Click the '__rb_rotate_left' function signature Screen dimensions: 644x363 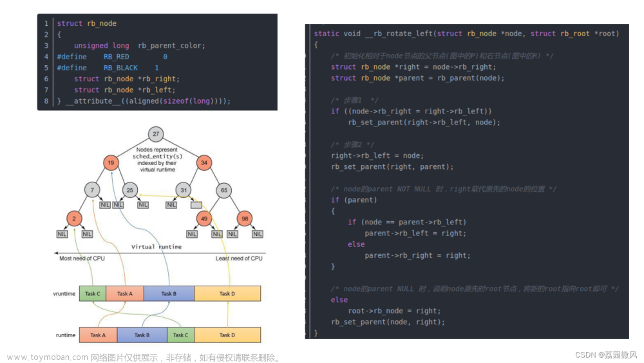[466, 34]
